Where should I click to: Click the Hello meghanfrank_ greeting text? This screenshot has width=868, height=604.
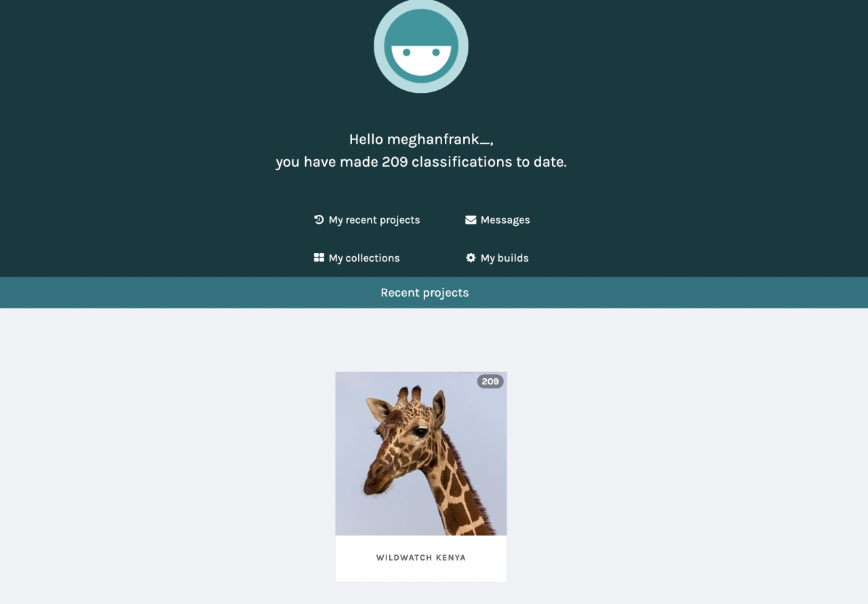point(421,140)
